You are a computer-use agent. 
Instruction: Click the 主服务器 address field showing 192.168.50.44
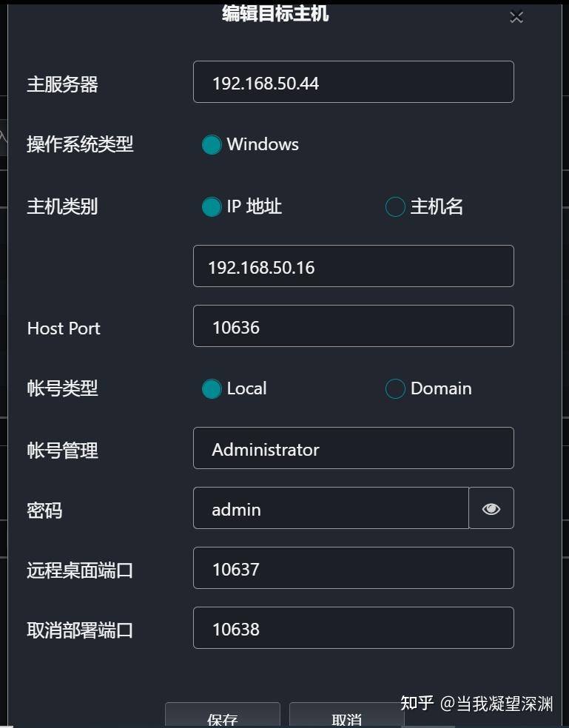[353, 82]
